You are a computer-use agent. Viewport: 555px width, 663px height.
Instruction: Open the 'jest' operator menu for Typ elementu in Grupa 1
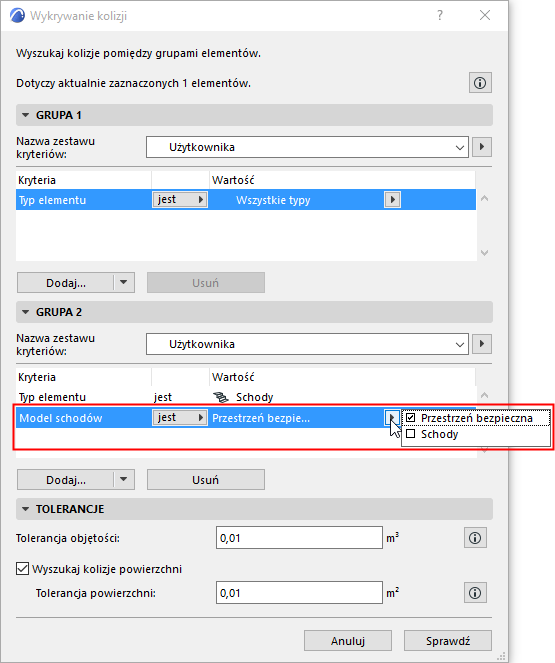point(180,199)
